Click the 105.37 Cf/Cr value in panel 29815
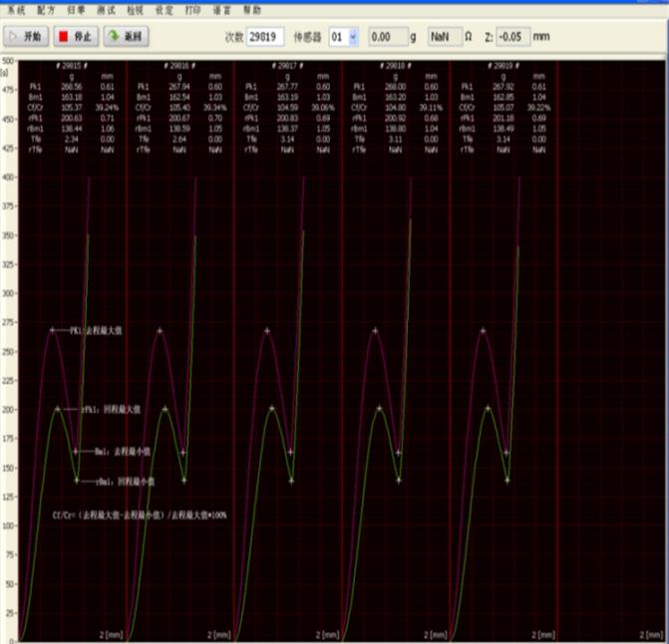669x644 pixels. coord(71,108)
